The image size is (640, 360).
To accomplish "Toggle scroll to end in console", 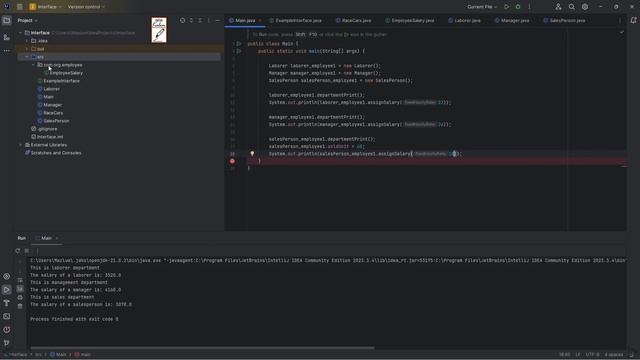I will (20, 289).
